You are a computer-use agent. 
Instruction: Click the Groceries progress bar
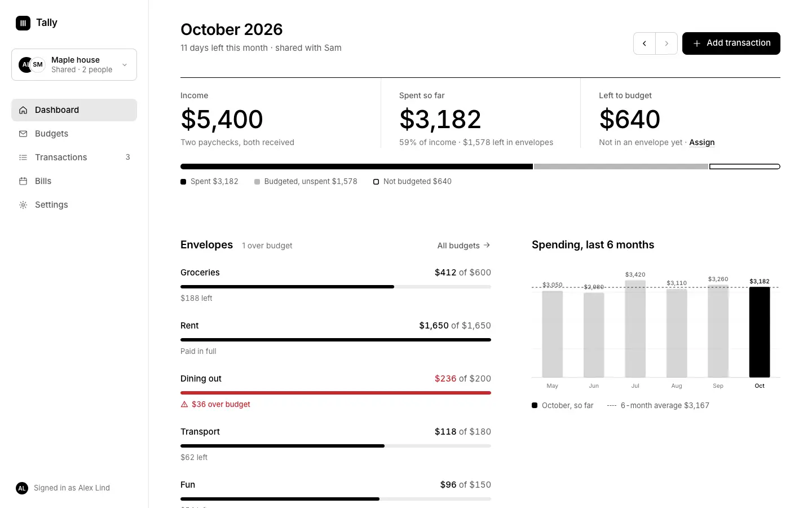point(336,287)
